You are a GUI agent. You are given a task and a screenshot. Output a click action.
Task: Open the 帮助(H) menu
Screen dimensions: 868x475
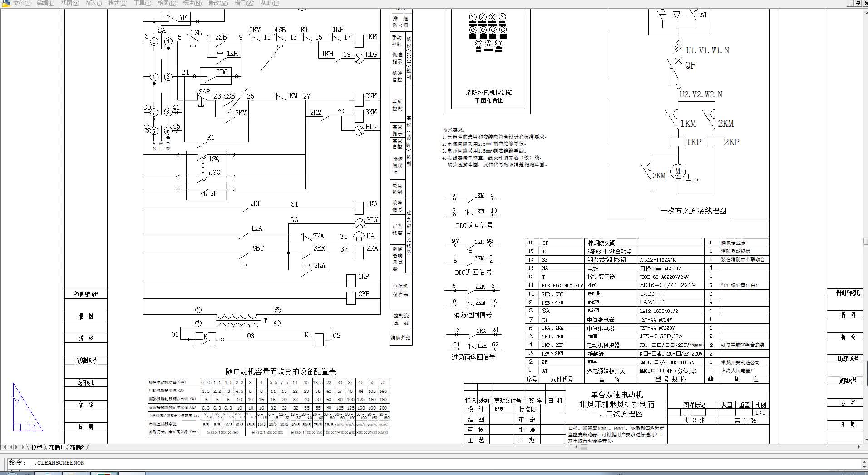pyautogui.click(x=270, y=3)
